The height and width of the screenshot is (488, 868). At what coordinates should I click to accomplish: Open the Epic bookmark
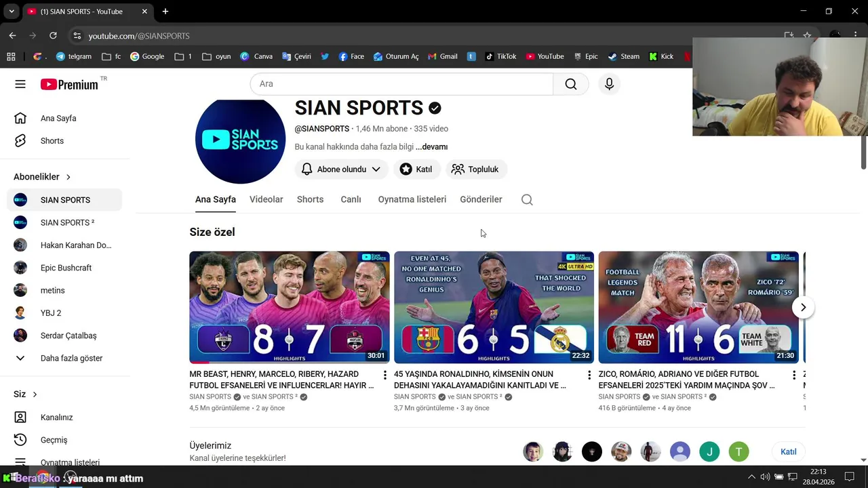586,56
